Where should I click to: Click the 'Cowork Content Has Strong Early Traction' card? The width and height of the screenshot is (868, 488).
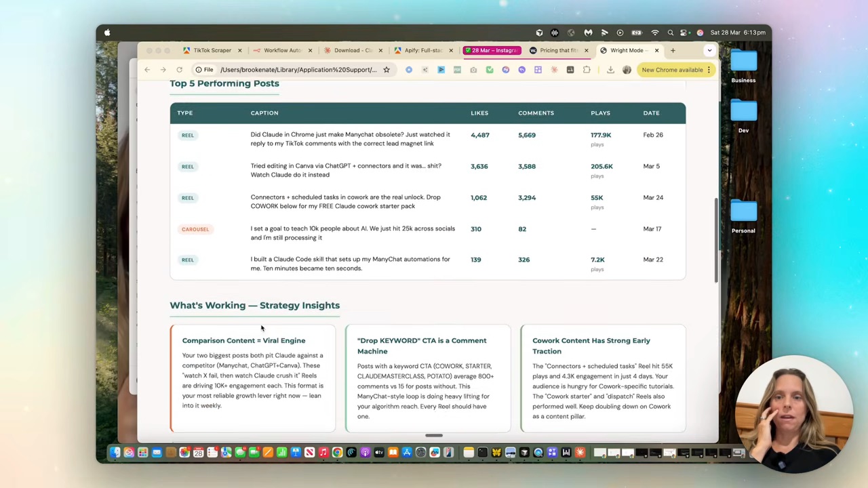(603, 378)
